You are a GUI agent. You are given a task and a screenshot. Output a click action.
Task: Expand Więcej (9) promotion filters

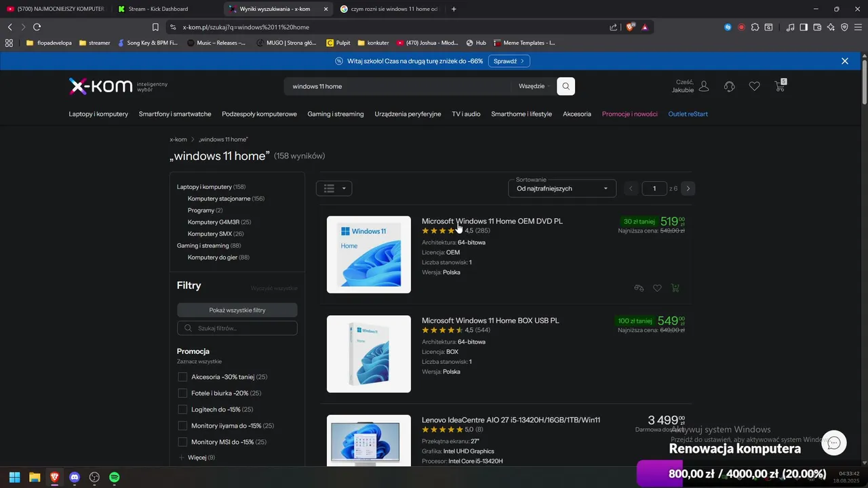point(197,457)
